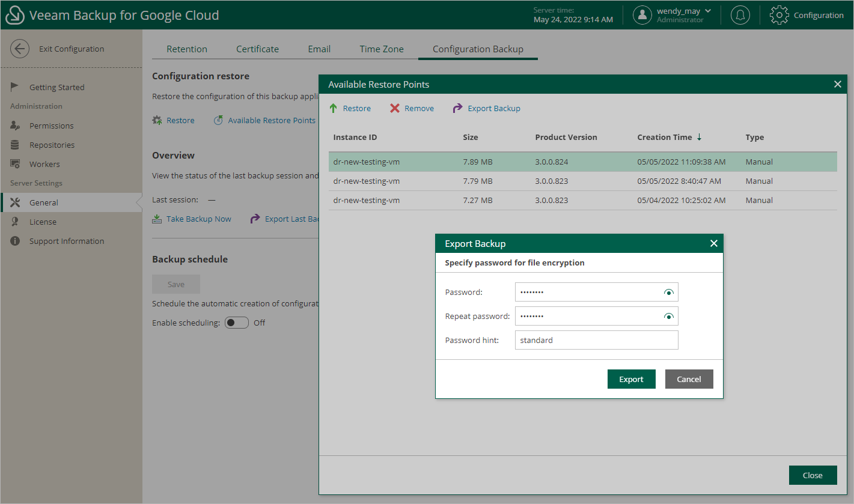Click the Take Backup Now icon

157,219
